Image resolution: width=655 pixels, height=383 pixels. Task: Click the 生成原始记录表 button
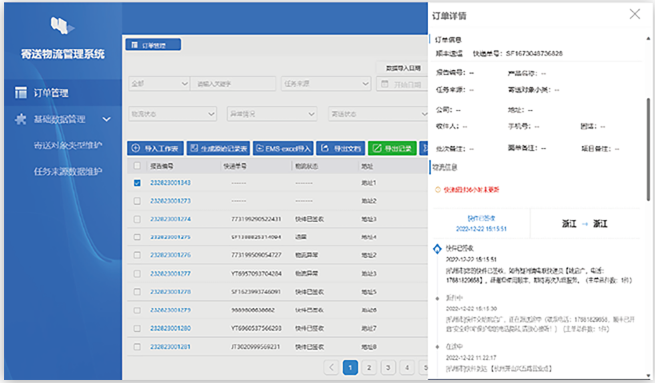point(218,148)
